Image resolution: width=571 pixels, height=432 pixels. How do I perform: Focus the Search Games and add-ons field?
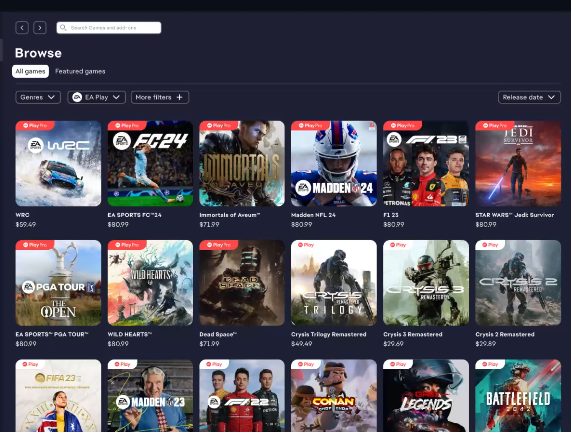click(x=109, y=28)
